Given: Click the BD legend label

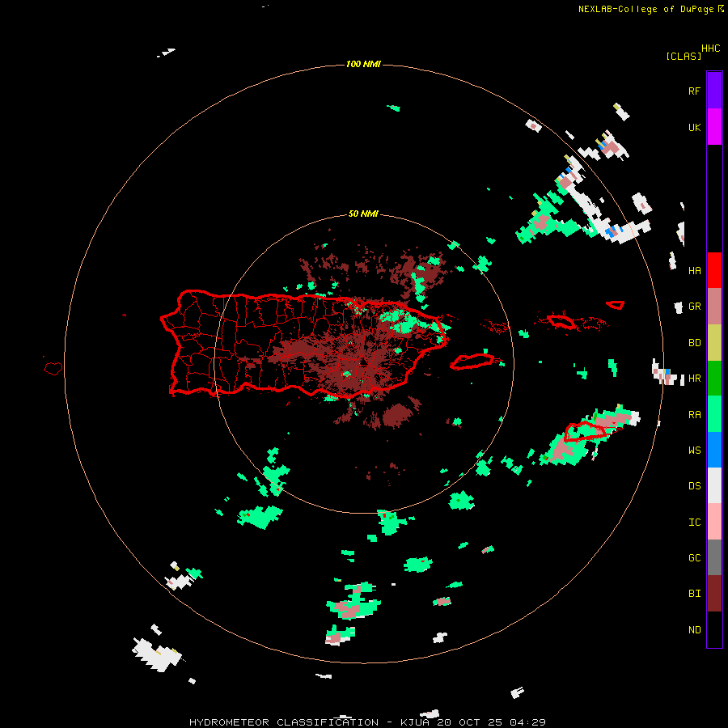Looking at the screenshot, I should (x=694, y=343).
